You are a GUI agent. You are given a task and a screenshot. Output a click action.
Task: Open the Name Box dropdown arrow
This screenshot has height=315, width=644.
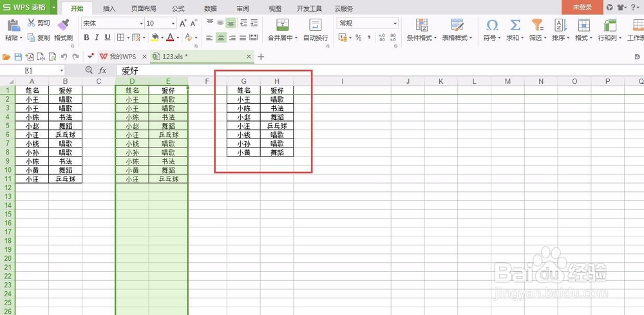[62, 71]
